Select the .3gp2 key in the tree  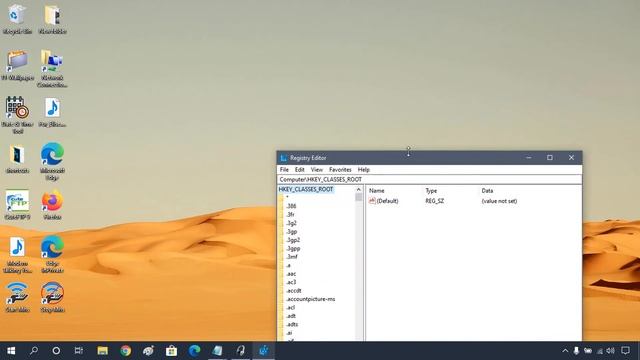tap(293, 240)
